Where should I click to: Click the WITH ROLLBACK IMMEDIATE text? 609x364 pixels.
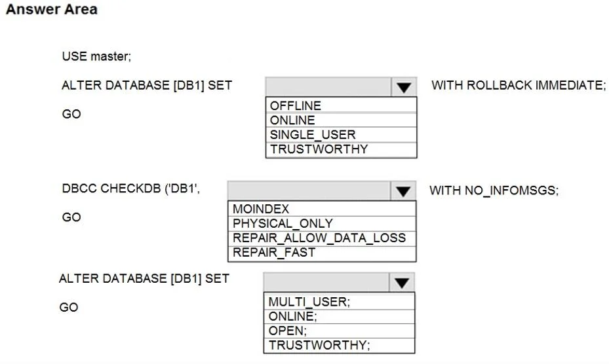tap(519, 85)
